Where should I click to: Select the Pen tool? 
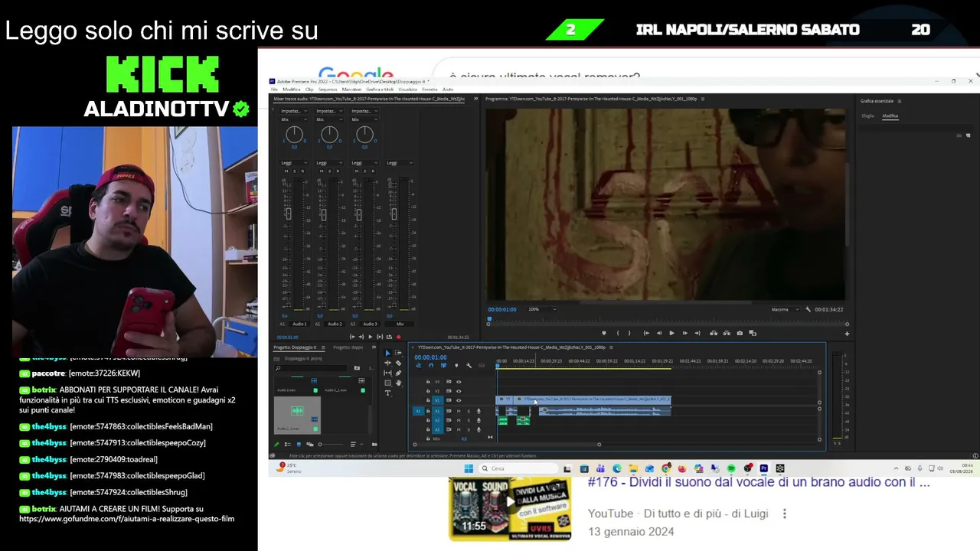[398, 373]
